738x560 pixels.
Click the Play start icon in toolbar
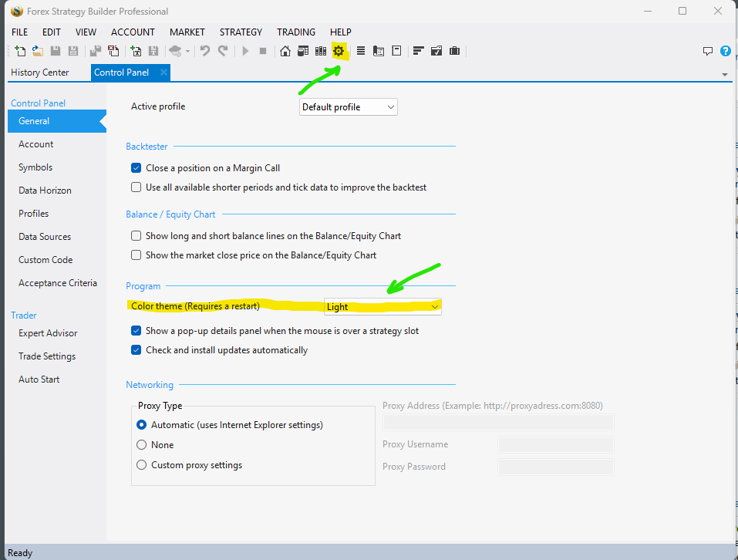[x=245, y=51]
